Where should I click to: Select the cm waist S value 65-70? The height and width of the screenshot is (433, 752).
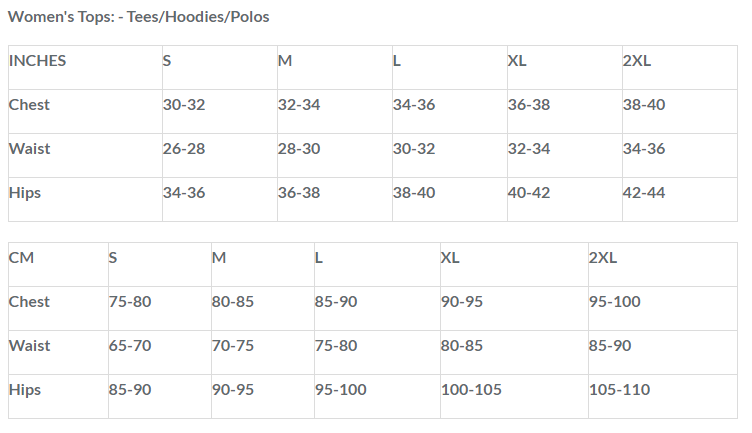pos(130,346)
